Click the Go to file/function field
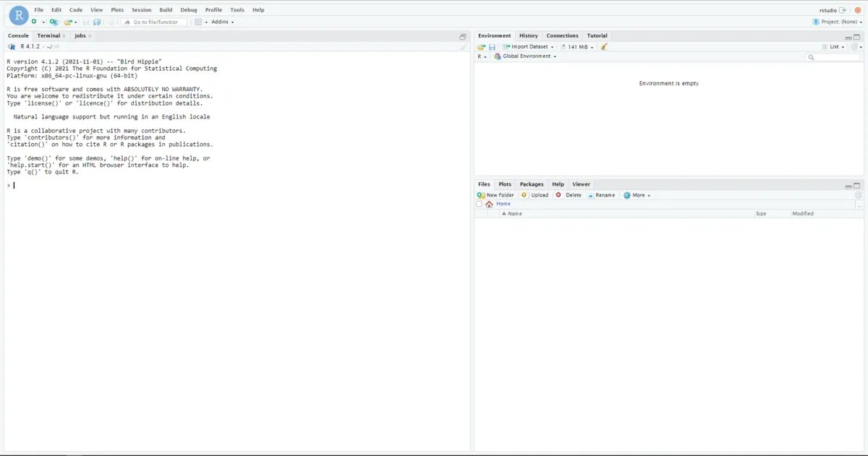The image size is (868, 456). pos(155,22)
